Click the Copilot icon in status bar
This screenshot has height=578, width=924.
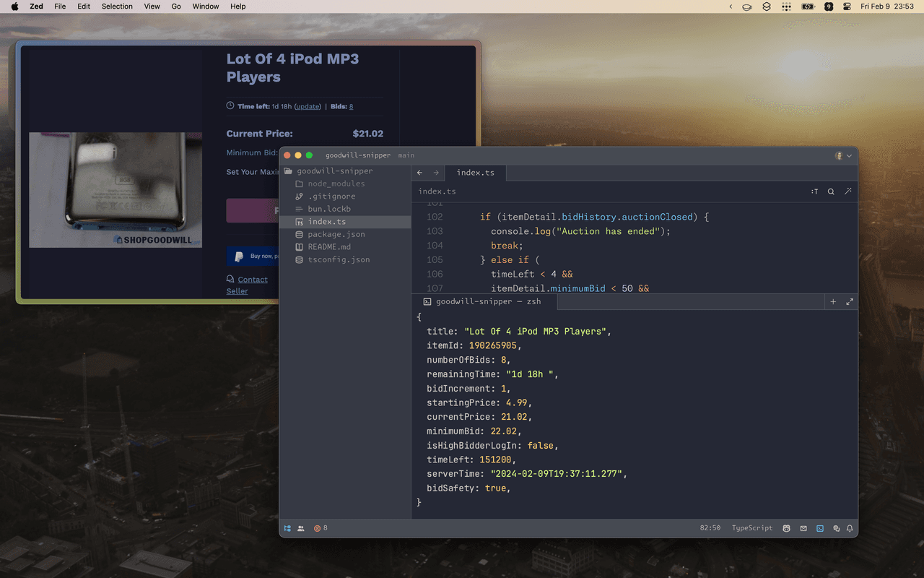pyautogui.click(x=787, y=528)
